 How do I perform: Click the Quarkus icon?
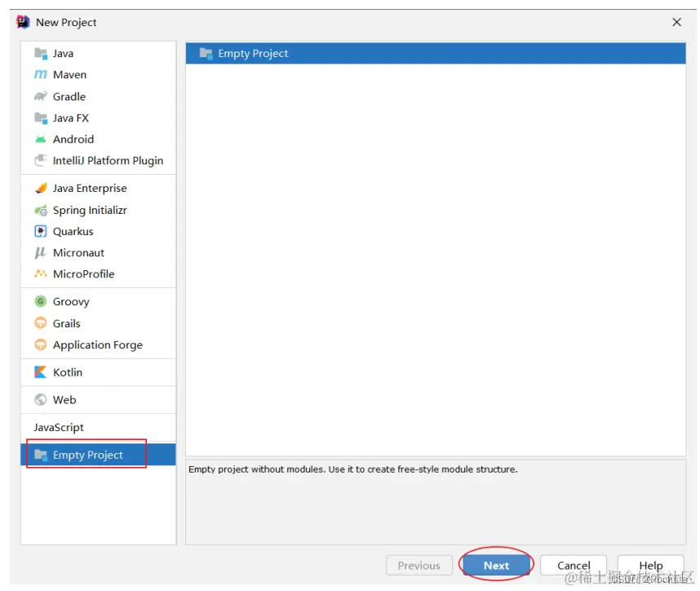click(41, 231)
